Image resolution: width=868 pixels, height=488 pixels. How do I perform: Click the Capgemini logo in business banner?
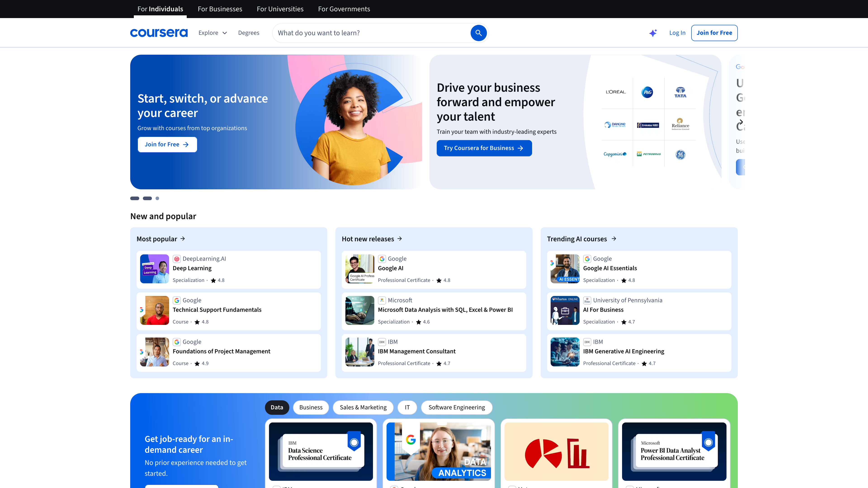(x=615, y=154)
